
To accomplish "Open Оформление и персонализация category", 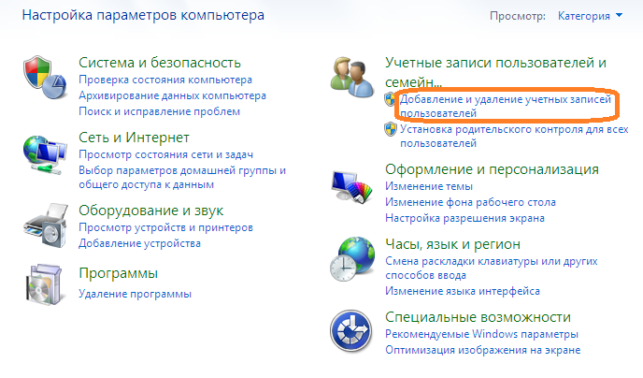I will (x=492, y=169).
